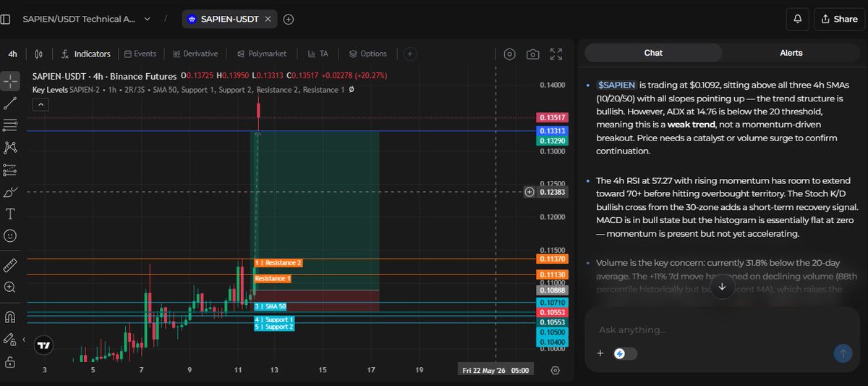Click the Resistance 1 level label
The height and width of the screenshot is (386, 868).
(273, 278)
